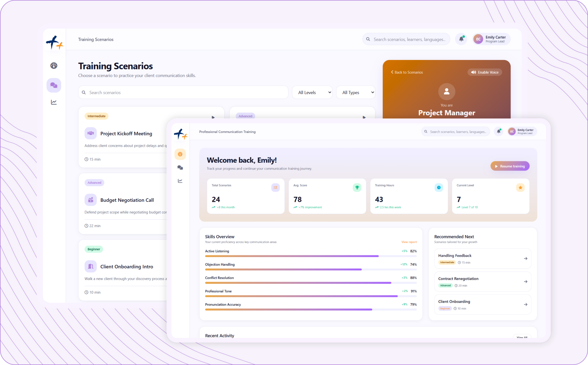Click Current Level star icon

520,188
